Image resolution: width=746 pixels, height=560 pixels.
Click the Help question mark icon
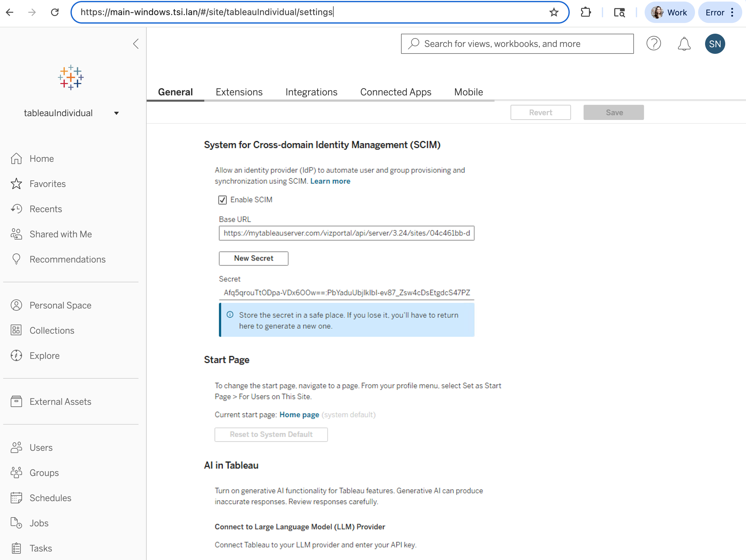[x=653, y=44]
